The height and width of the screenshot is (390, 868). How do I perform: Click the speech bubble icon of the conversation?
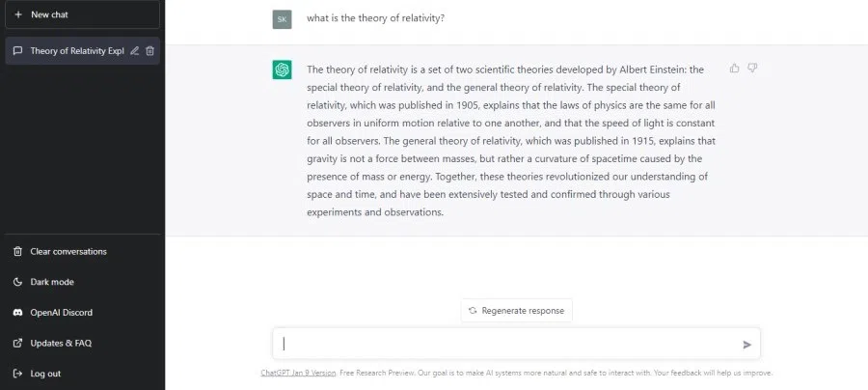(x=17, y=50)
